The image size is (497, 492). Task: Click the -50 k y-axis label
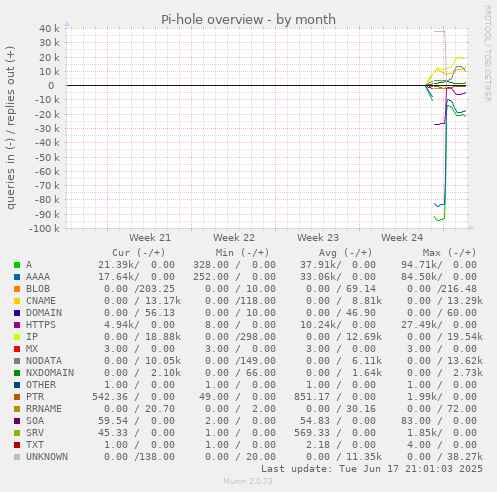coord(47,157)
